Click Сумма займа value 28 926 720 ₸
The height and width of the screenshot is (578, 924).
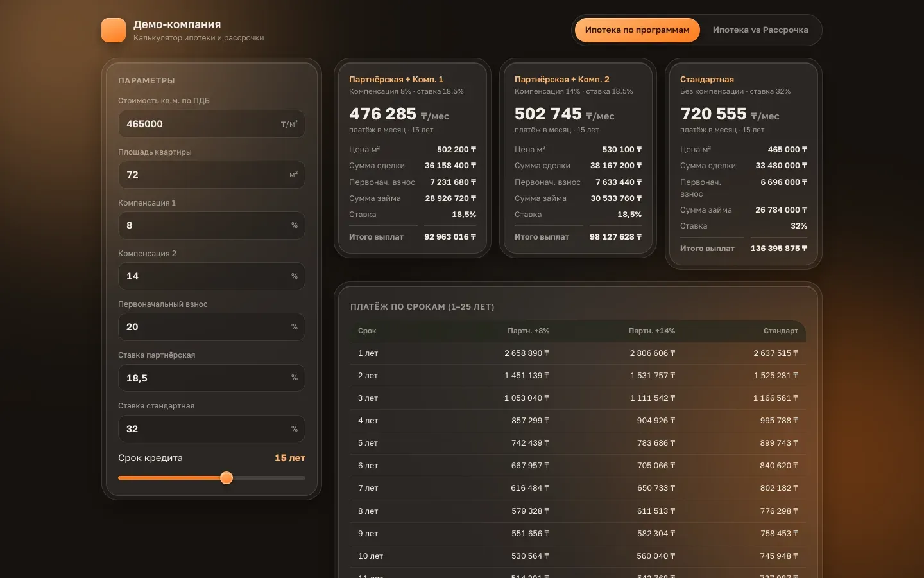[450, 198]
